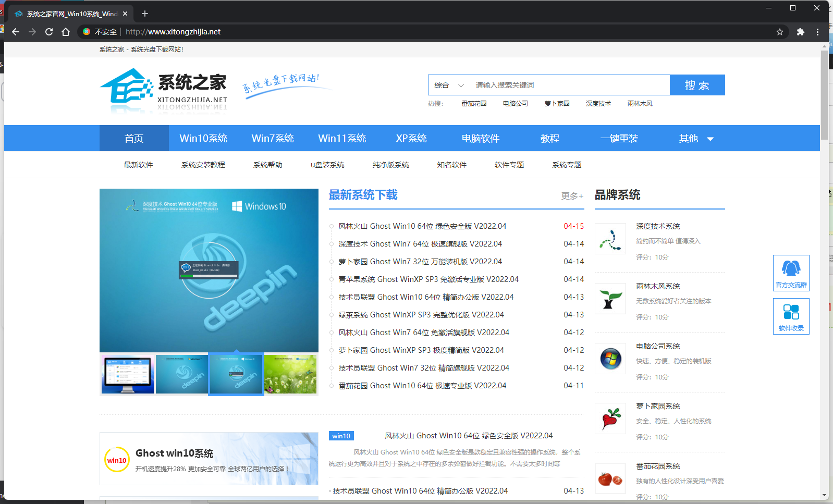833x504 pixels.
Task: Click the browser home icon
Action: [x=66, y=32]
